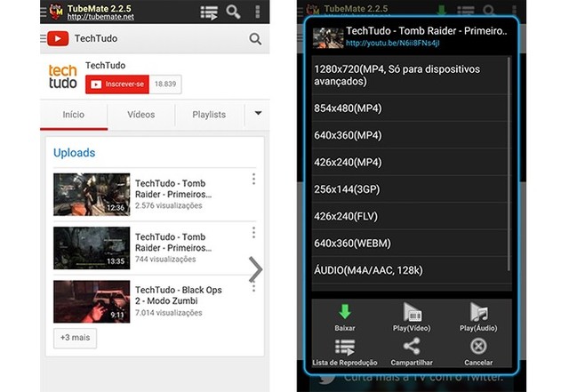The image size is (569, 392).
Task: Select the 426x240(MP4) option
Action: (410, 163)
